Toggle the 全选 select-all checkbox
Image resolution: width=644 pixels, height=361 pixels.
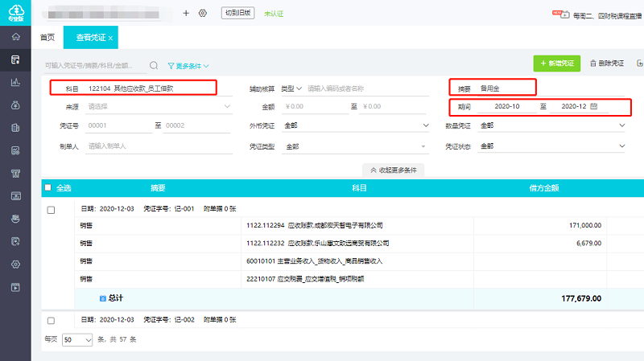tap(47, 187)
